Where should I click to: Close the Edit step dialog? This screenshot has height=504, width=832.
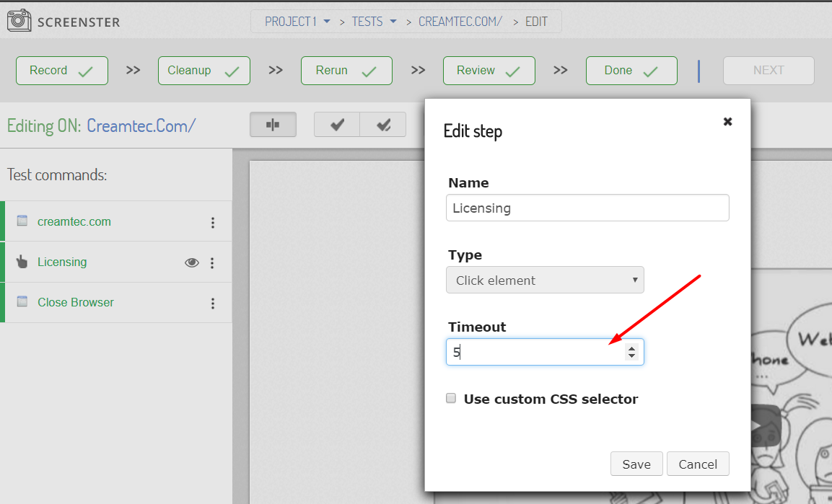pyautogui.click(x=727, y=121)
